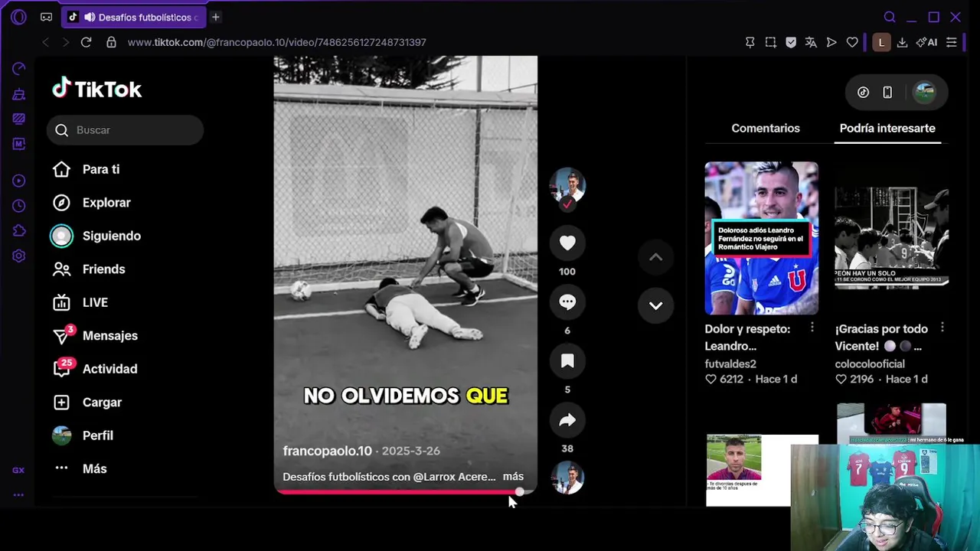This screenshot has height=551, width=980.
Task: Toggle the ad blocker shield
Action: coord(791,42)
